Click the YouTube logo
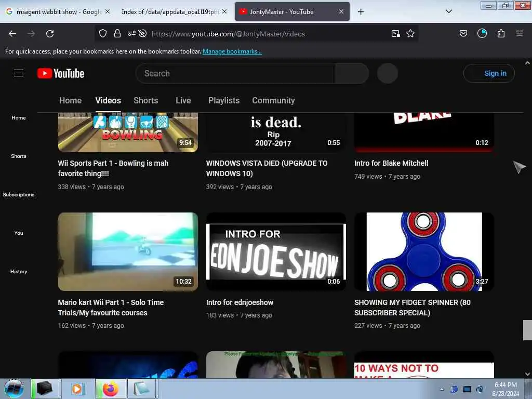 coord(61,73)
